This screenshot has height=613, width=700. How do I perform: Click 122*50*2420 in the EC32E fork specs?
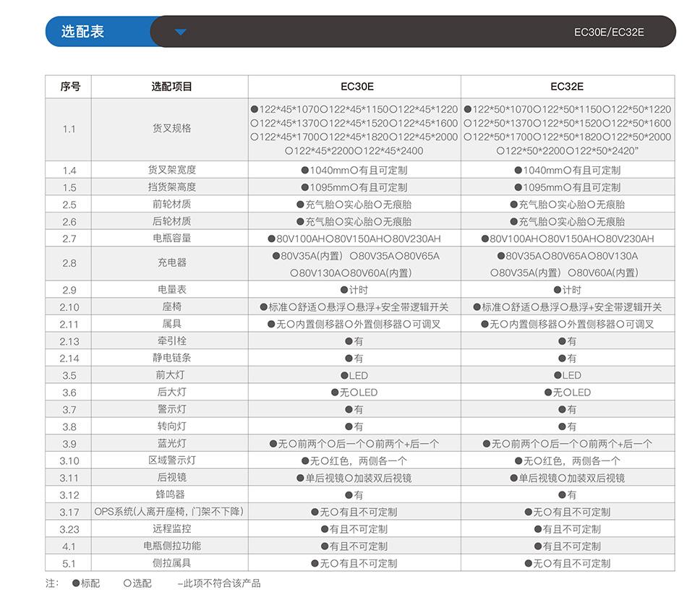tap(603, 151)
